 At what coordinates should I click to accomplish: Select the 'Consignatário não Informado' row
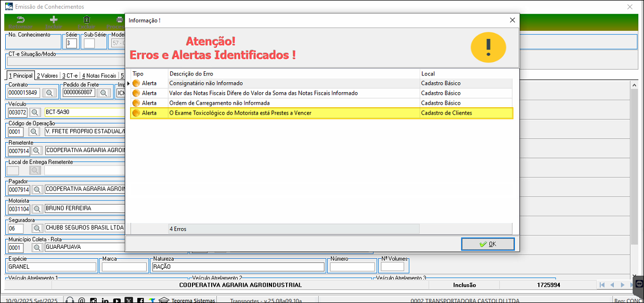321,83
